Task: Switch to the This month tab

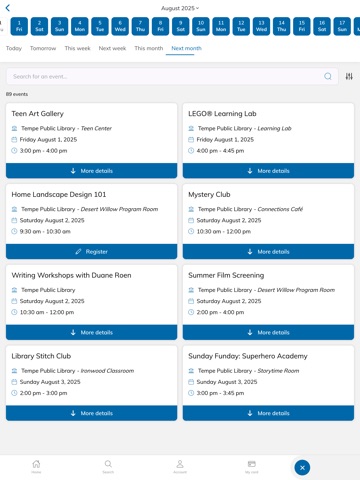Action: [149, 48]
